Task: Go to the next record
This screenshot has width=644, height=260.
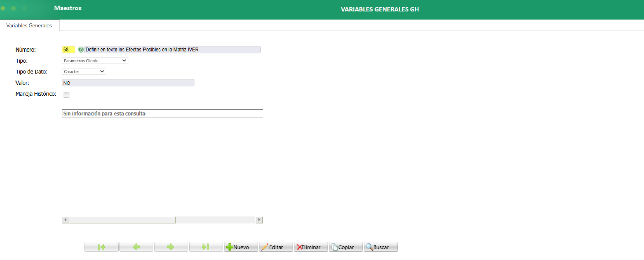Action: (x=171, y=247)
